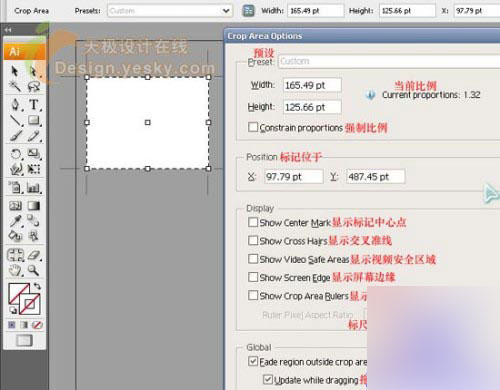Select the Eraser tool
Screen dimensions: 500x390
tap(34, 255)
